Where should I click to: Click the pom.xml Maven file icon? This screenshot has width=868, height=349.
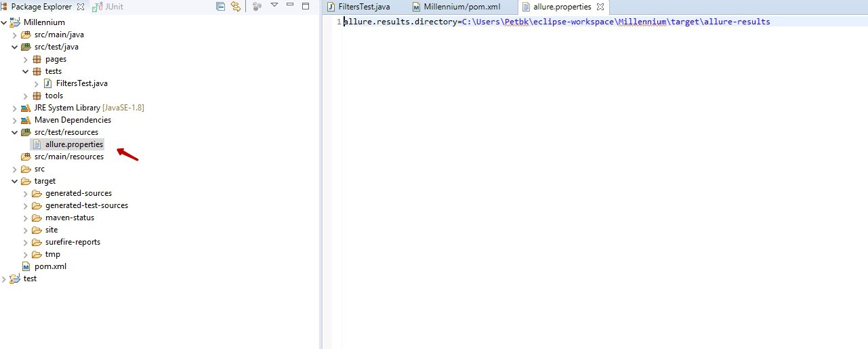click(26, 266)
